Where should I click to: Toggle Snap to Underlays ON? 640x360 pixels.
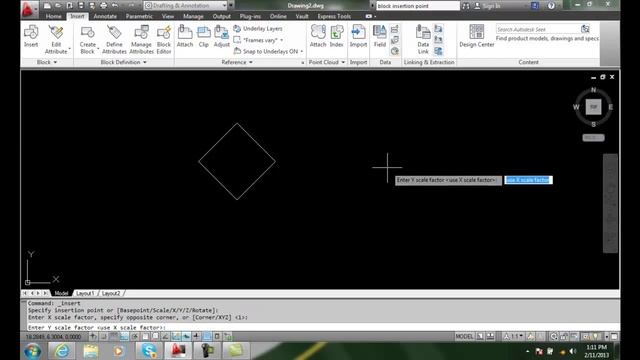(269, 51)
